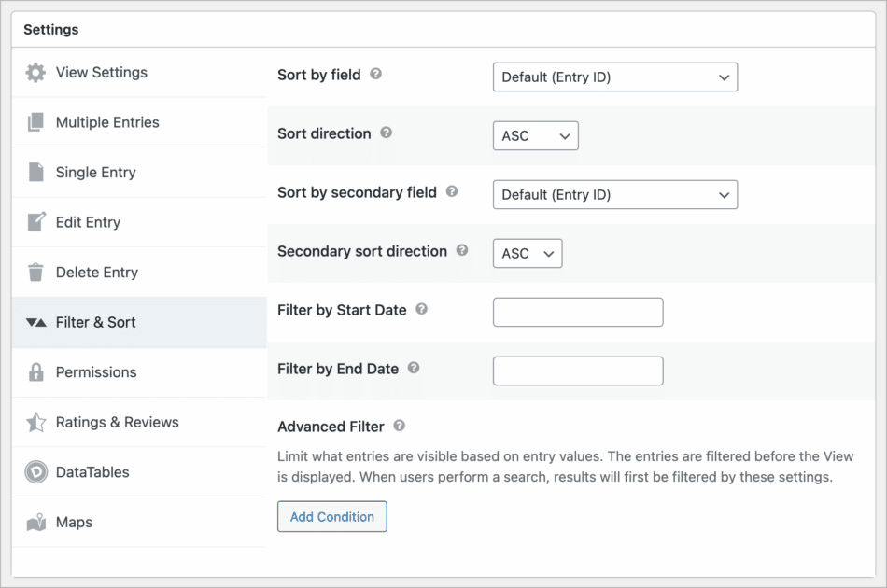This screenshot has width=887, height=588.
Task: Select the Maps location pin icon
Action: 35,522
